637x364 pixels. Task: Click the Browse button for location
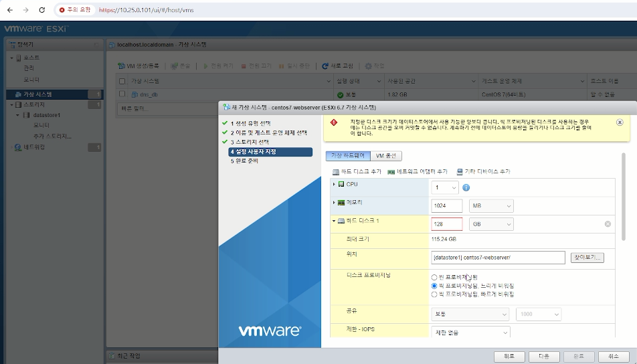pos(587,258)
